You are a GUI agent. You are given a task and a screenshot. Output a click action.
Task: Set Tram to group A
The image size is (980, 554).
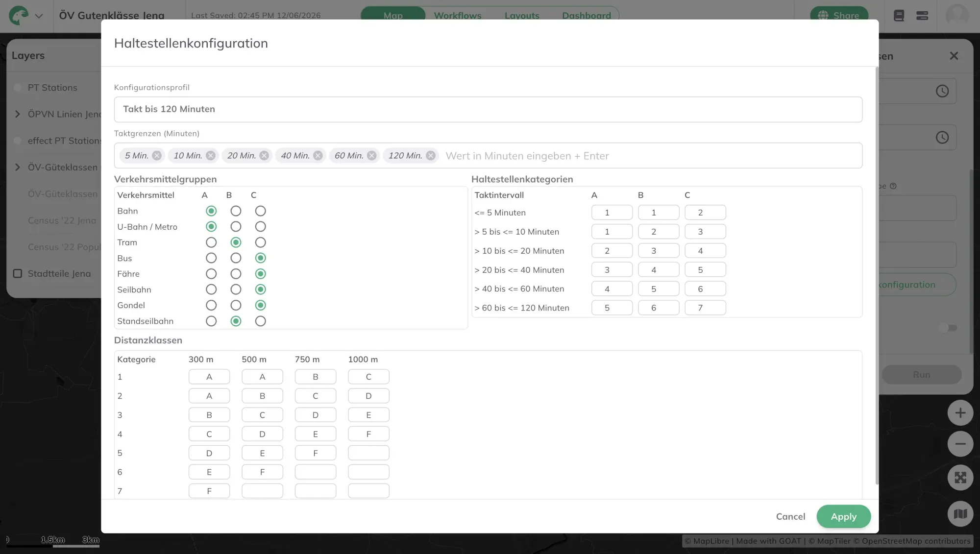(x=211, y=242)
